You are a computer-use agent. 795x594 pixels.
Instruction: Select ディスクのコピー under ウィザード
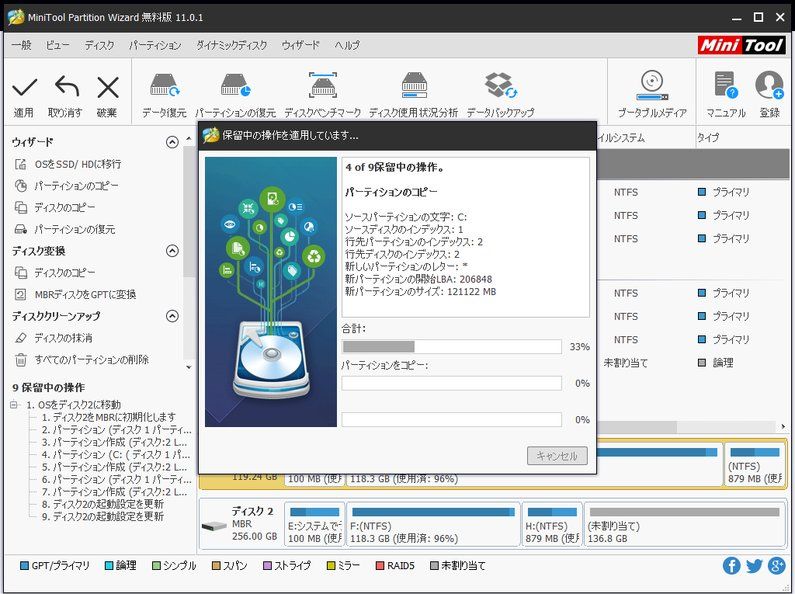tap(64, 207)
